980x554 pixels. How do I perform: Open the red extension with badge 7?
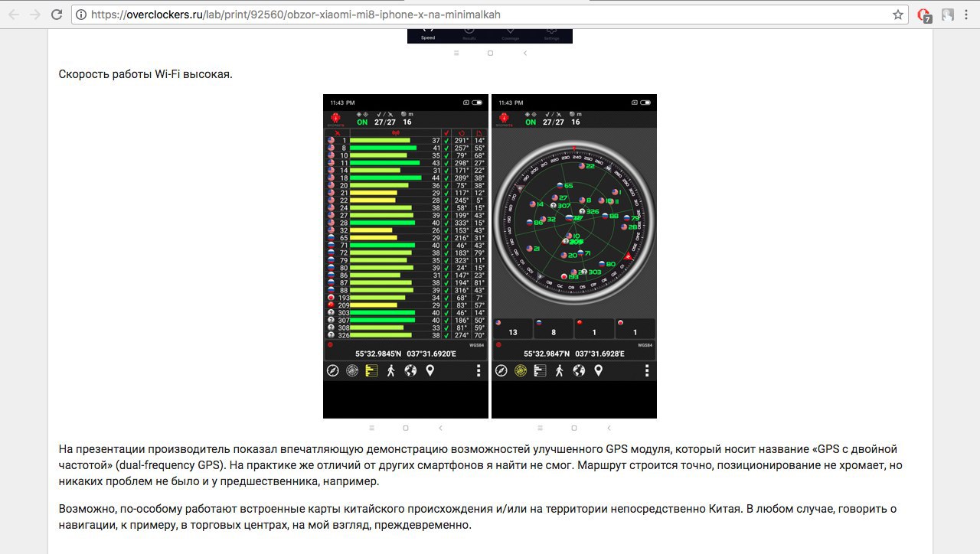coord(924,15)
